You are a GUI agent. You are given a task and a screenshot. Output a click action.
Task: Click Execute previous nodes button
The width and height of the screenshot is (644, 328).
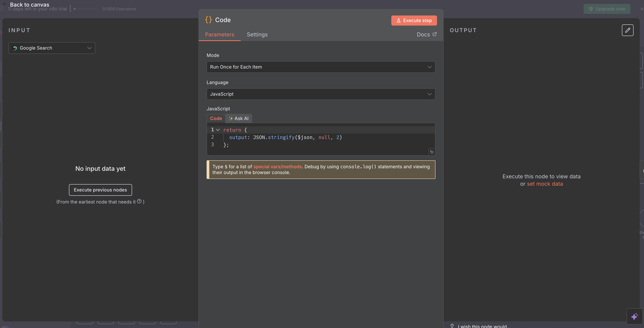101,190
